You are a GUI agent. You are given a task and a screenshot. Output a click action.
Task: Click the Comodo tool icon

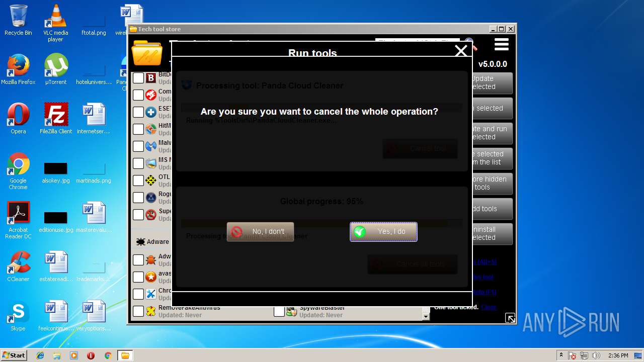pos(151,95)
